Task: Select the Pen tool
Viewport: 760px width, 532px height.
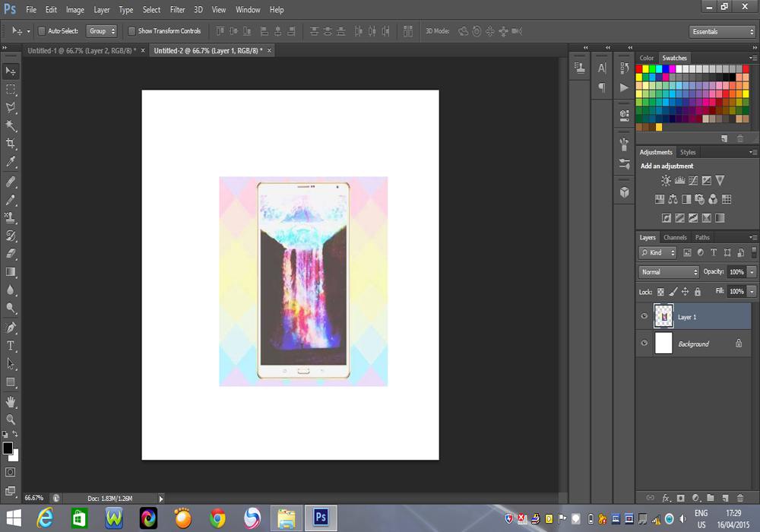Action: pyautogui.click(x=11, y=328)
